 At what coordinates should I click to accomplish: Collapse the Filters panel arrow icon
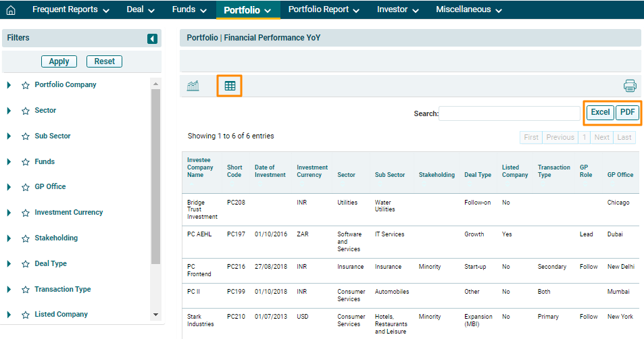pyautogui.click(x=152, y=39)
